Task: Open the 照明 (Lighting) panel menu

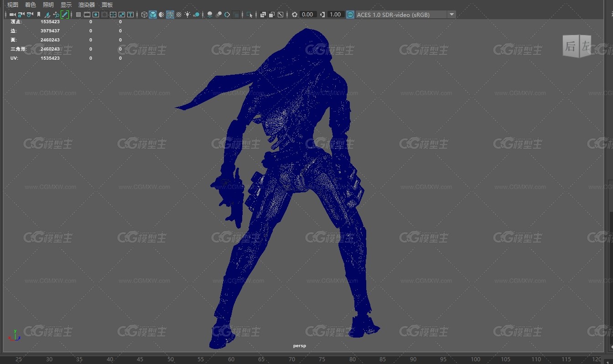Action: point(48,5)
